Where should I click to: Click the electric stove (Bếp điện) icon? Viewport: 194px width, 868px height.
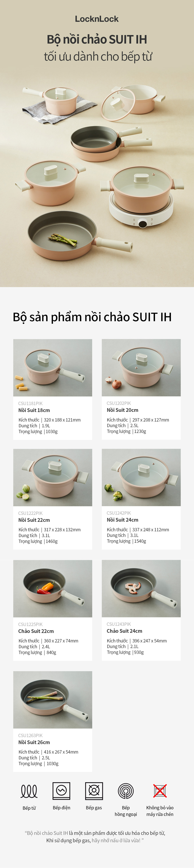click(x=61, y=791)
